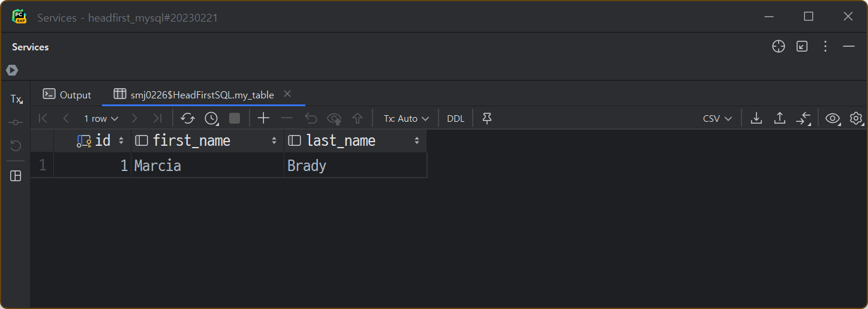Image resolution: width=868 pixels, height=309 pixels.
Task: Pin the result tab
Action: [x=487, y=118]
